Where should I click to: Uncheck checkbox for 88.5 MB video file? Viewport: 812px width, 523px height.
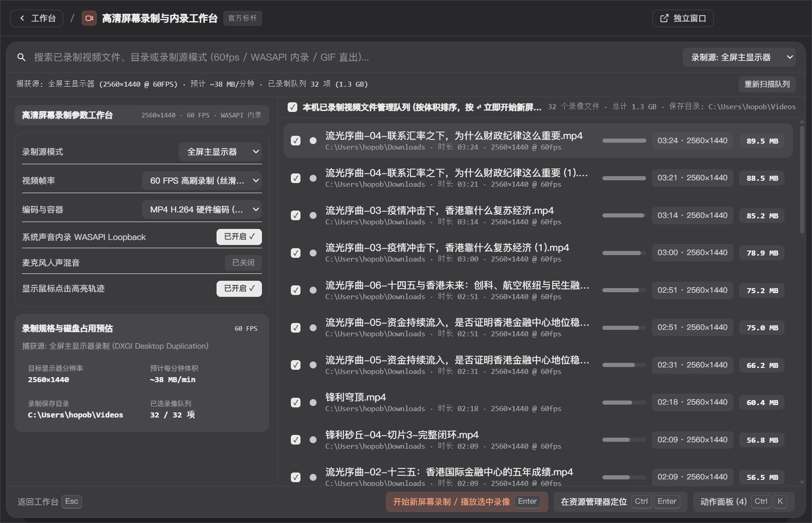click(x=296, y=178)
